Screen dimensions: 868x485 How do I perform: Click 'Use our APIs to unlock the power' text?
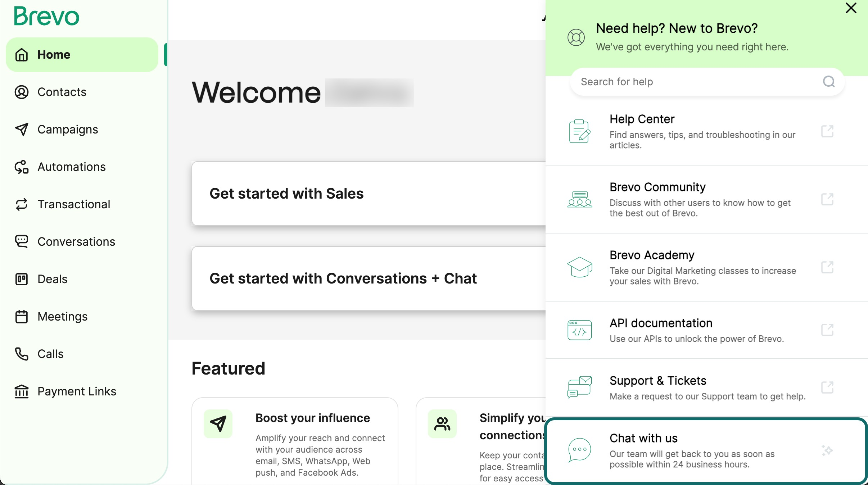click(697, 339)
